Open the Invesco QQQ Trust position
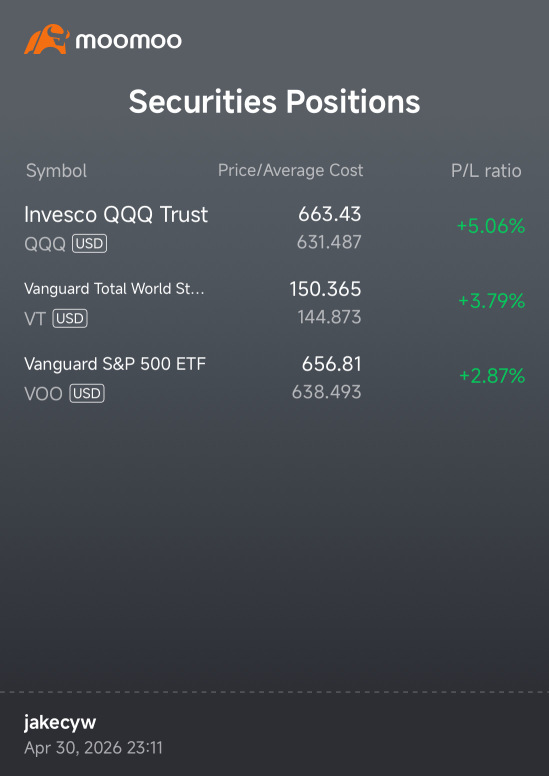 (x=274, y=228)
